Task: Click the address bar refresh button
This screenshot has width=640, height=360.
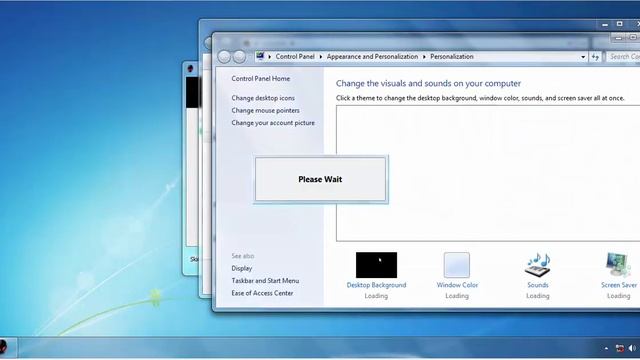Action: click(595, 57)
